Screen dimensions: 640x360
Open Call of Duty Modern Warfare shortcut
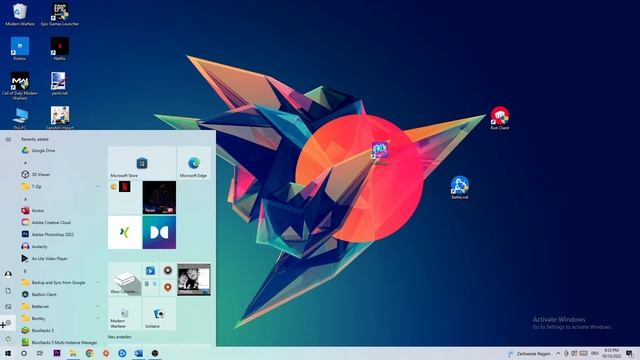click(x=20, y=85)
